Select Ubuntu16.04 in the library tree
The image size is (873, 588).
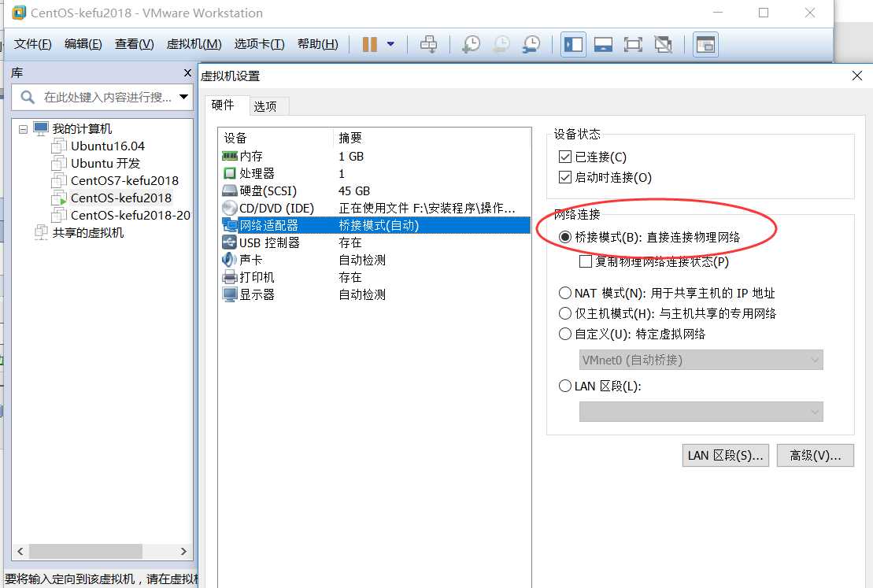[107, 146]
